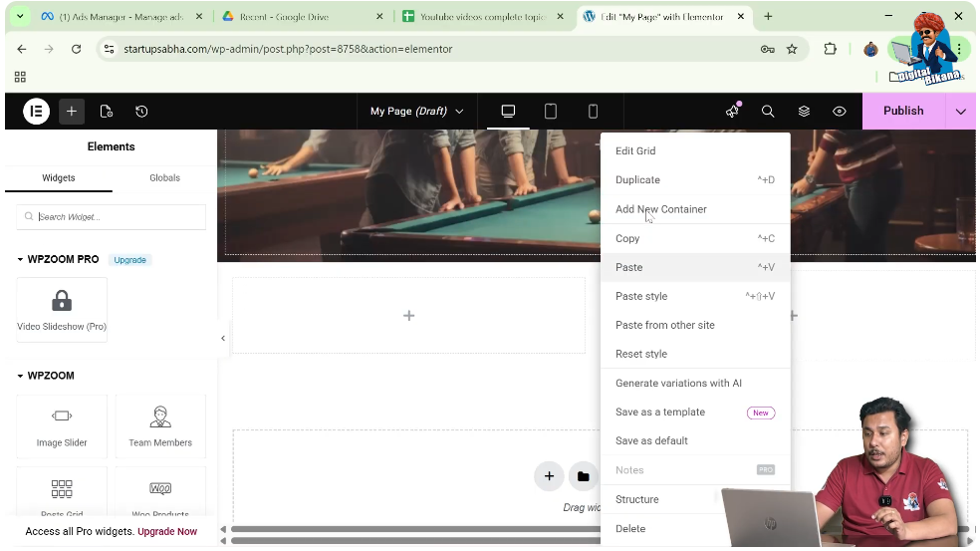Switch to the Globals tab

164,178
